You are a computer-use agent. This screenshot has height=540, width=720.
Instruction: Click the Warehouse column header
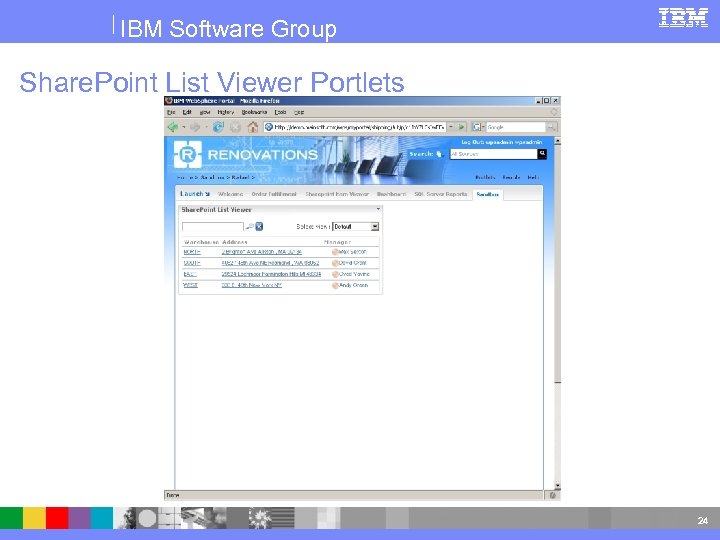(201, 242)
